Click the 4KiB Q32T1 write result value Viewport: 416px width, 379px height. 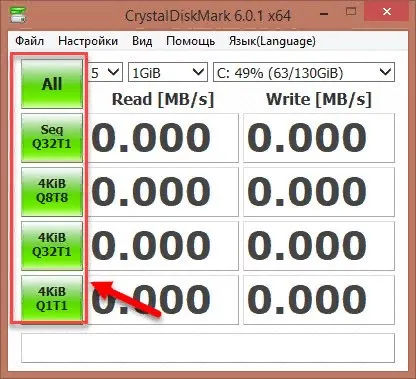click(x=319, y=246)
